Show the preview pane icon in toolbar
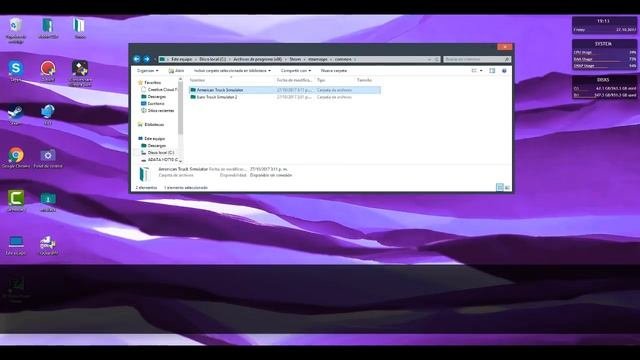Image resolution: width=640 pixels, height=360 pixels. coord(492,71)
